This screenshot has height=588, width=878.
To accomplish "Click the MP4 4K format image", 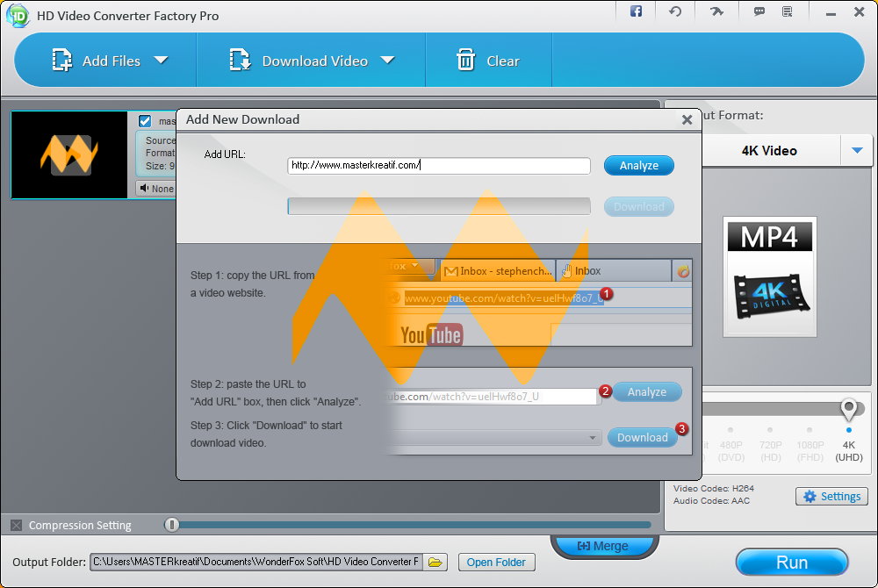I will coord(770,277).
